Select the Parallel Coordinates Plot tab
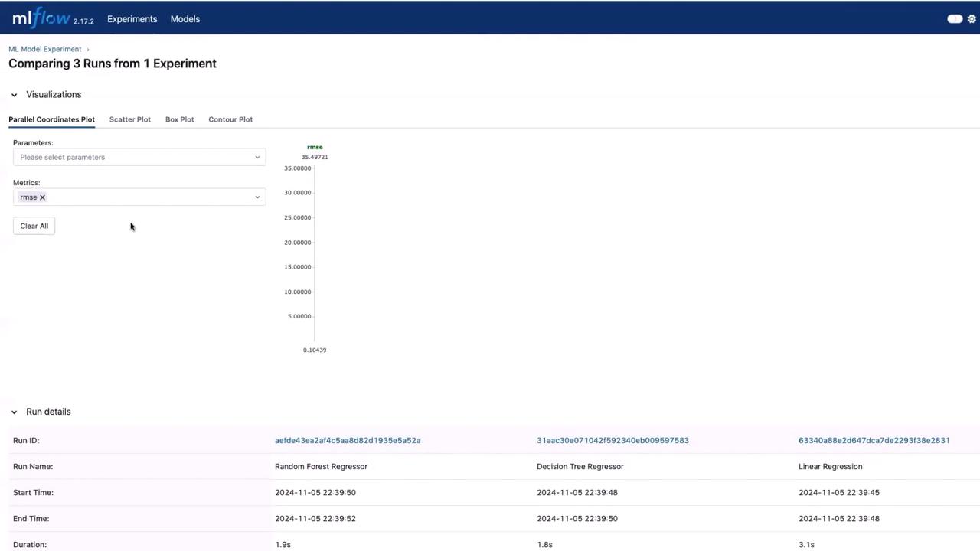Image resolution: width=980 pixels, height=551 pixels. 51,119
